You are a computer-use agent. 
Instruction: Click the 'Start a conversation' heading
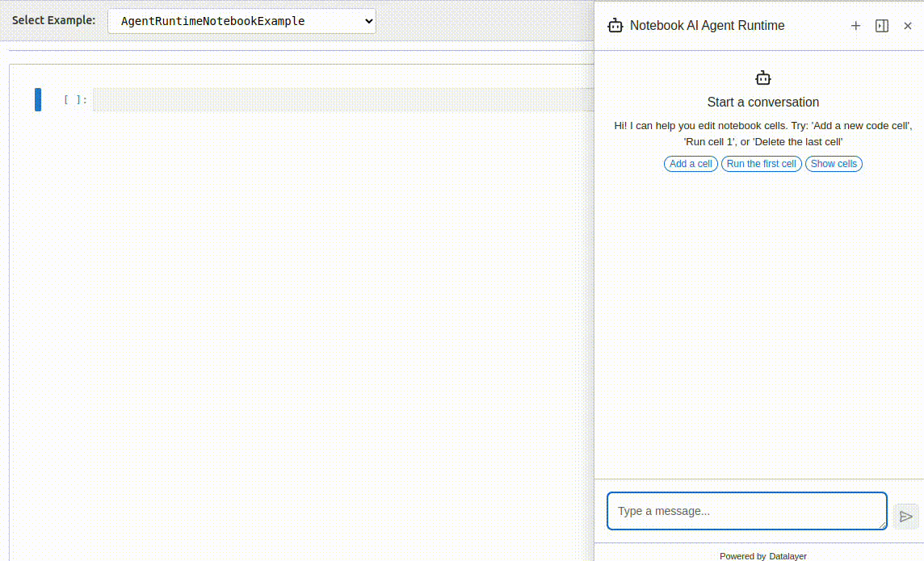(x=763, y=103)
